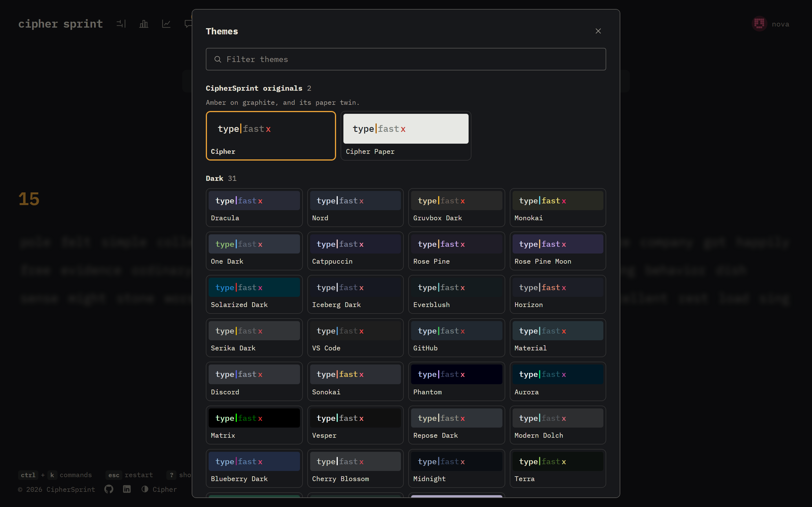Open the nova user avatar
Image resolution: width=812 pixels, height=507 pixels.
(759, 24)
